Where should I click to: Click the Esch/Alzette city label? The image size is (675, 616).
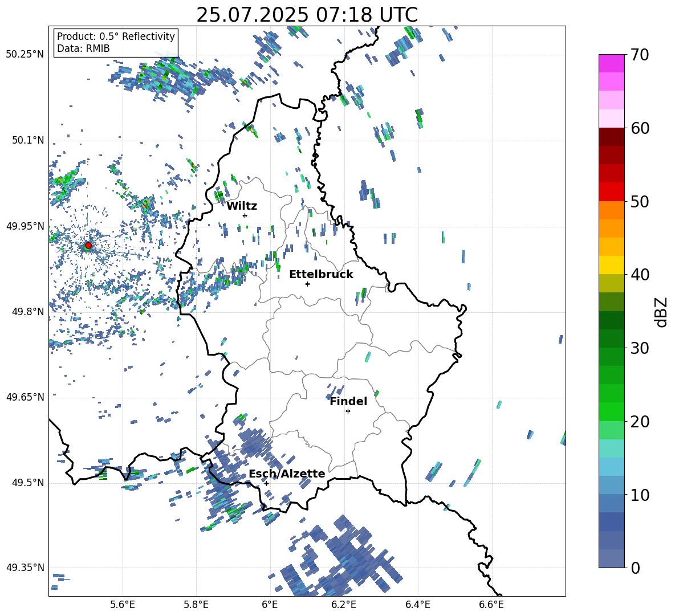(287, 474)
